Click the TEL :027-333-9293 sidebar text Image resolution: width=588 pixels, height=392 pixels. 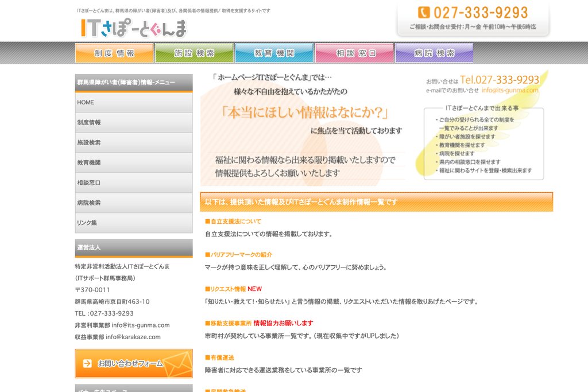(x=105, y=313)
